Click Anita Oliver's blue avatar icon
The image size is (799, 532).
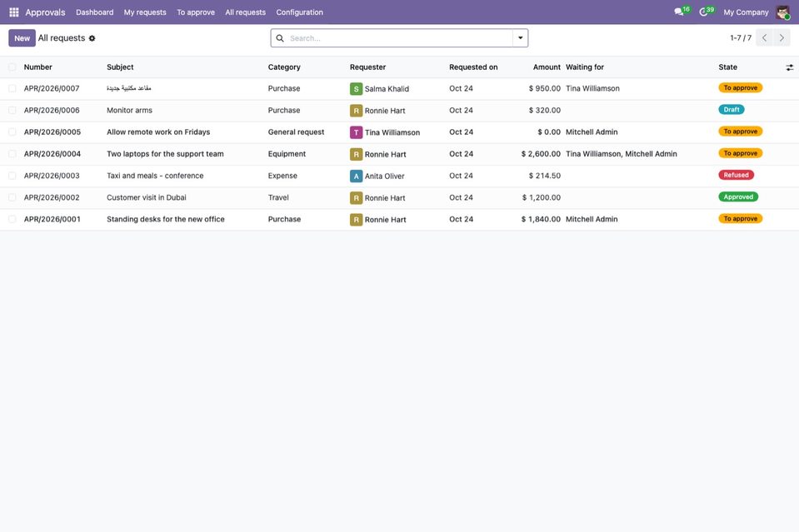pyautogui.click(x=356, y=177)
